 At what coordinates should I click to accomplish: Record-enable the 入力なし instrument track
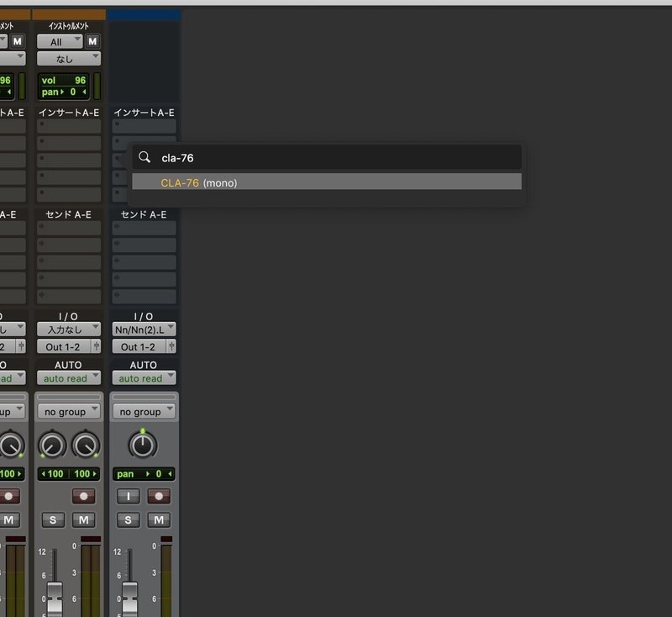coord(83,496)
